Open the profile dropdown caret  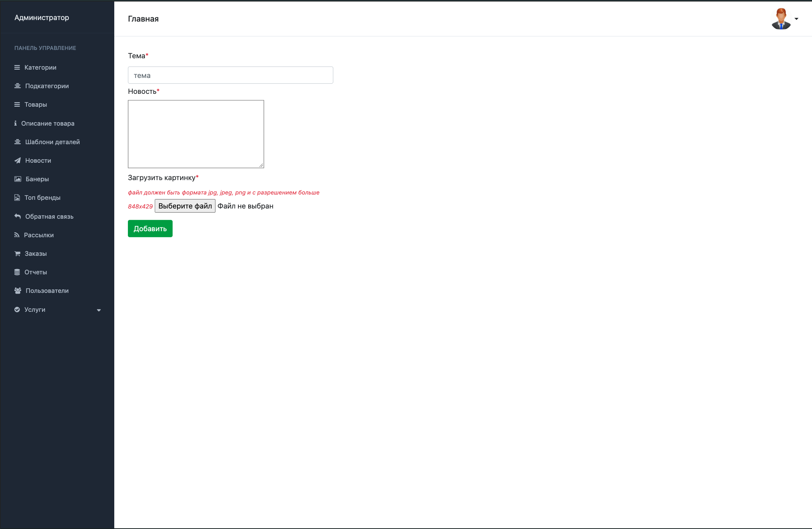[x=796, y=19]
